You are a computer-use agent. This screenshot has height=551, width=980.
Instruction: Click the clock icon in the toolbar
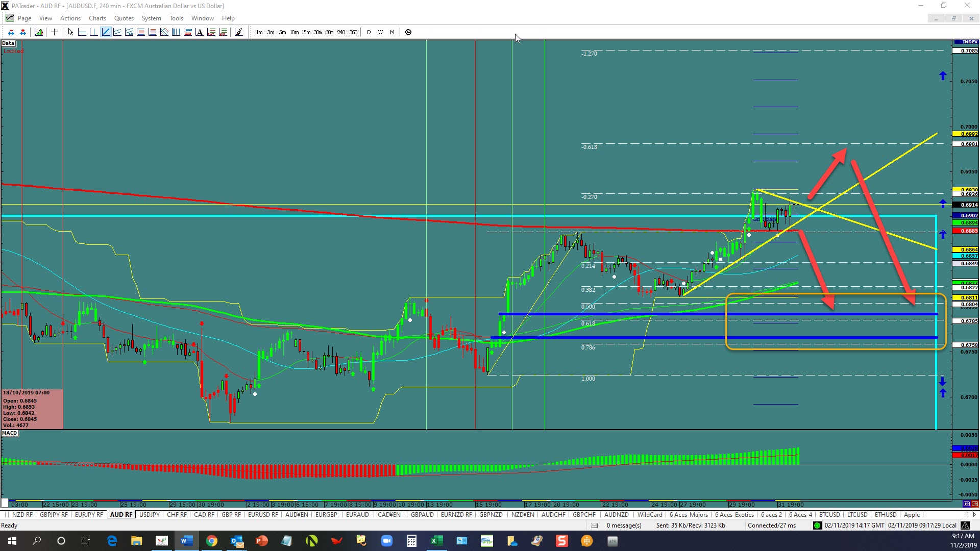tap(408, 32)
